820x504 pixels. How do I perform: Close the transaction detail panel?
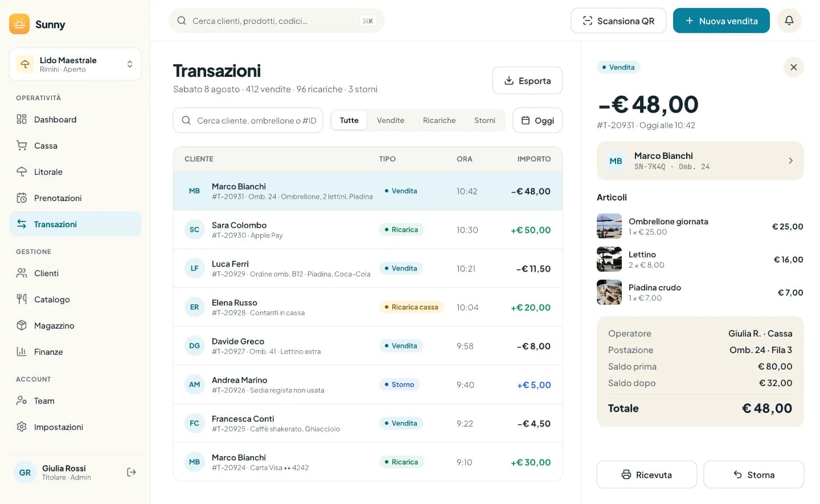tap(793, 67)
